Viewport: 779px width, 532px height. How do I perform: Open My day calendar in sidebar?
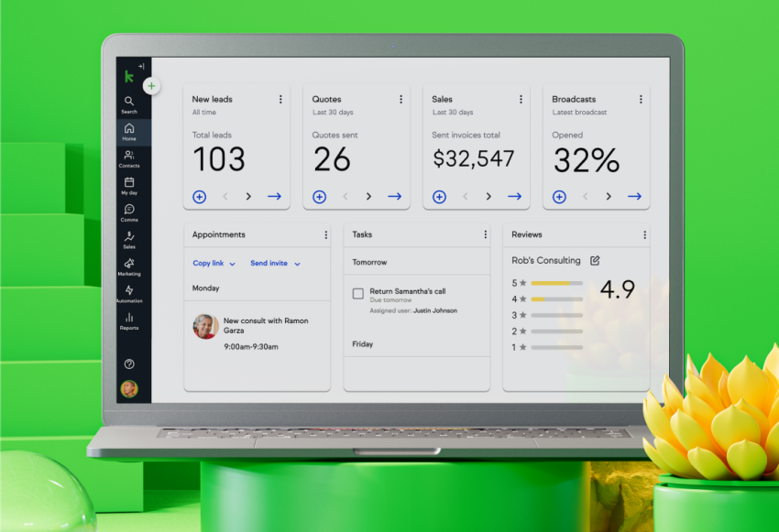(x=129, y=186)
